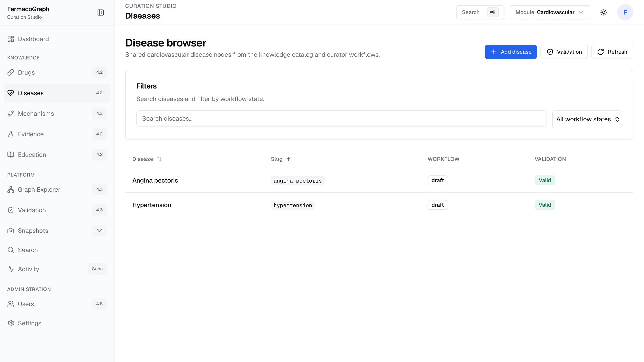The height and width of the screenshot is (362, 644).
Task: Open the Angina pectoris row
Action: (379, 180)
